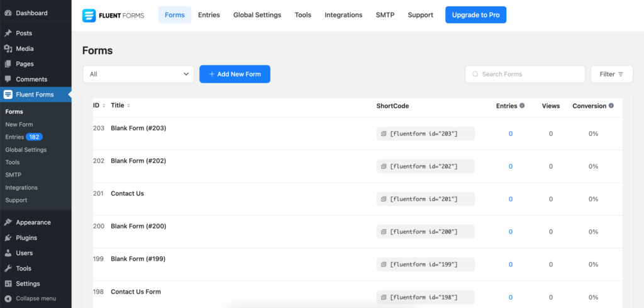Open Blank Form (#199) title link
The width and height of the screenshot is (644, 308).
click(138, 259)
